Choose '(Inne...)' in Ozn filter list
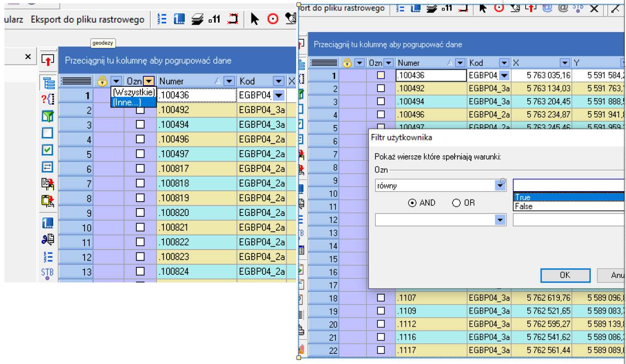Screen dimensions: 626x364 point(134,102)
